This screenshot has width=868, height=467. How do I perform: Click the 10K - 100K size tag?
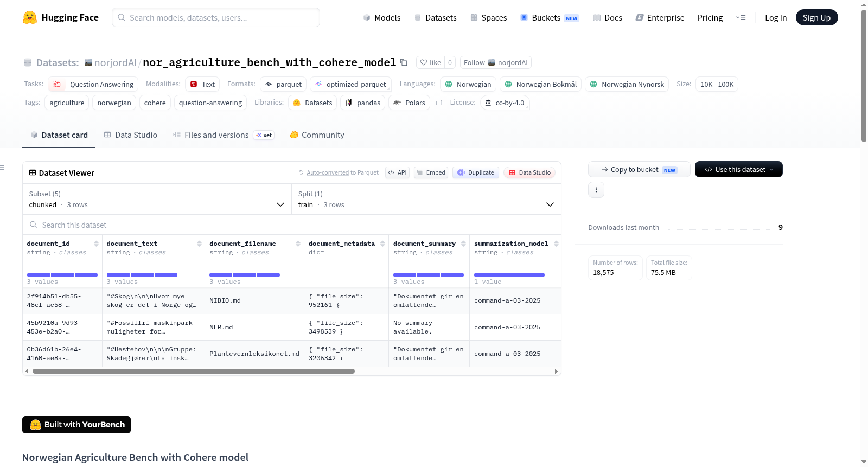click(717, 84)
